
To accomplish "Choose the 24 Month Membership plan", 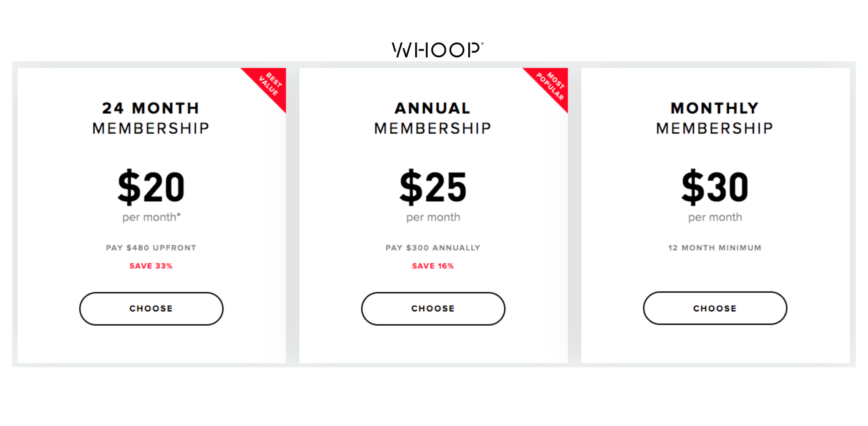I will (x=151, y=308).
